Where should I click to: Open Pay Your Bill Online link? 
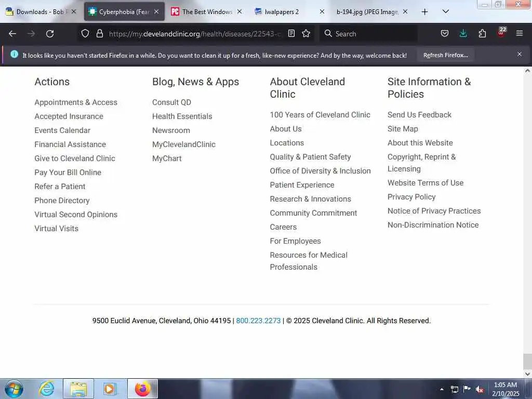pos(68,172)
